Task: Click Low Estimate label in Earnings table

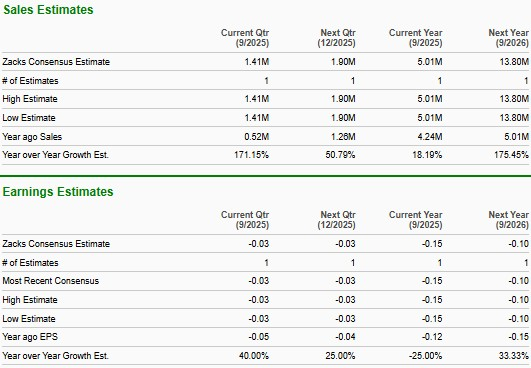Action: pyautogui.click(x=29, y=319)
